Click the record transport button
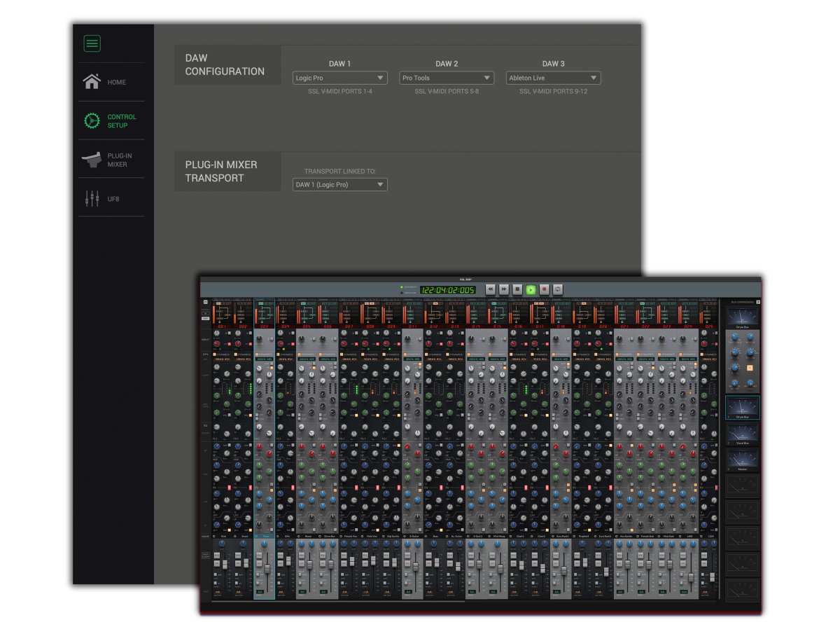Screen dimensions: 840x634 (x=544, y=289)
